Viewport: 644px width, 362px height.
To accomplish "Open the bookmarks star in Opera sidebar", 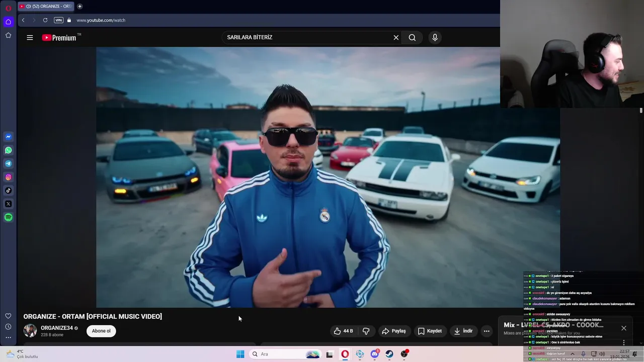I will (x=8, y=35).
